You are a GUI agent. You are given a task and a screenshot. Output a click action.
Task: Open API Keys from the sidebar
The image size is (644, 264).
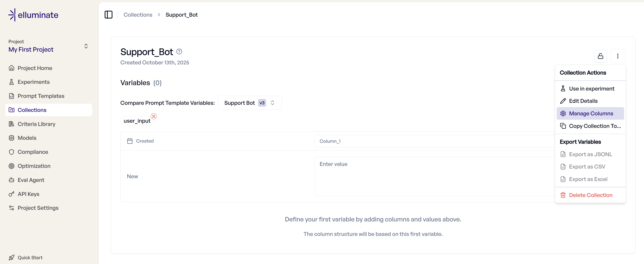click(28, 194)
